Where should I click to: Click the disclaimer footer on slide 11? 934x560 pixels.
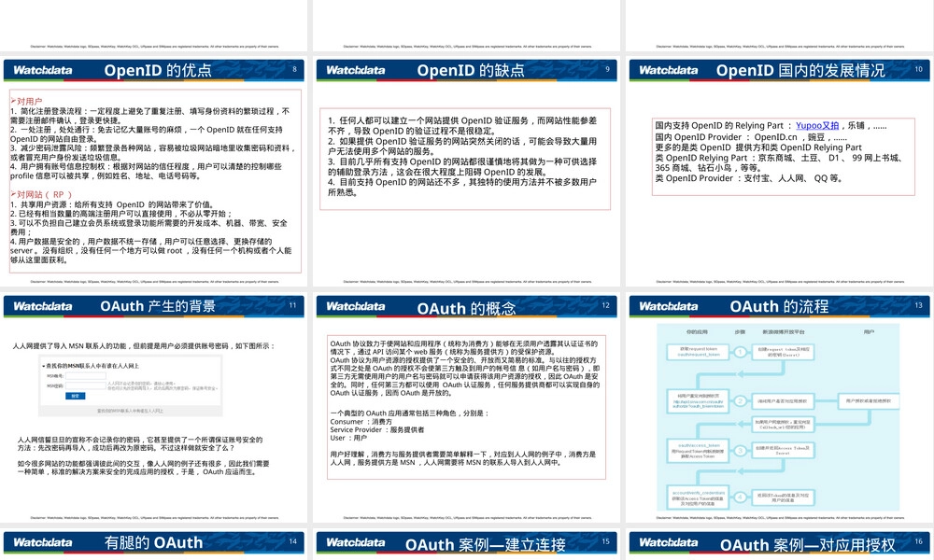click(x=154, y=518)
